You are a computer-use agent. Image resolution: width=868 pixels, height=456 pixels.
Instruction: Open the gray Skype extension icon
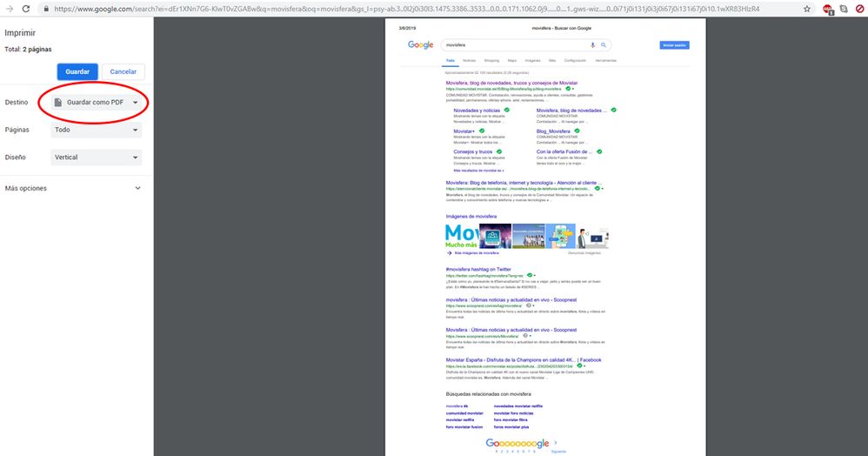coord(844,9)
